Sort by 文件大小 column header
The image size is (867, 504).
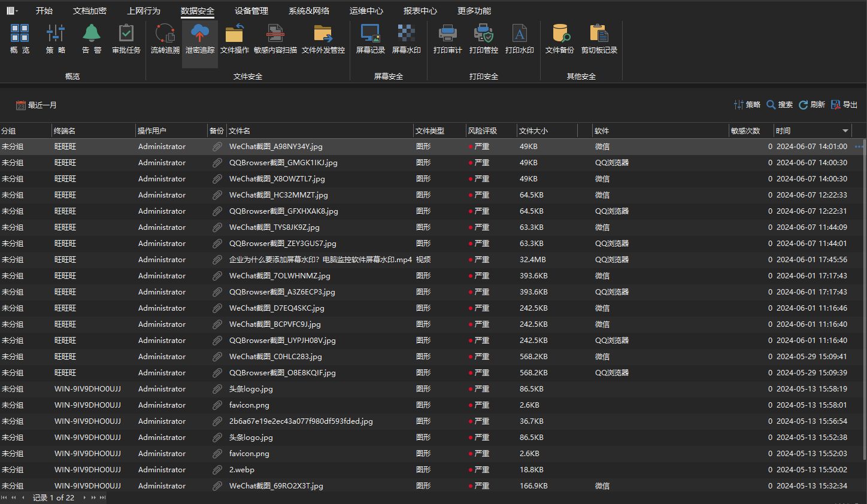pyautogui.click(x=547, y=130)
